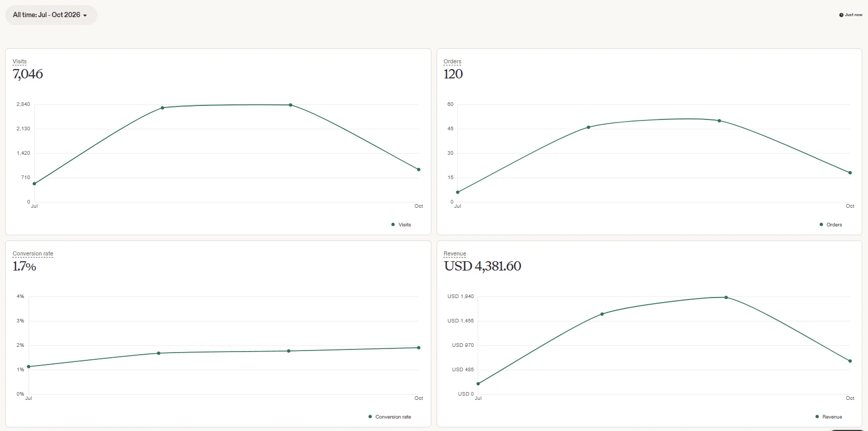Click the 45 axis label on Orders chart
Screen dimensions: 868x431
point(451,129)
